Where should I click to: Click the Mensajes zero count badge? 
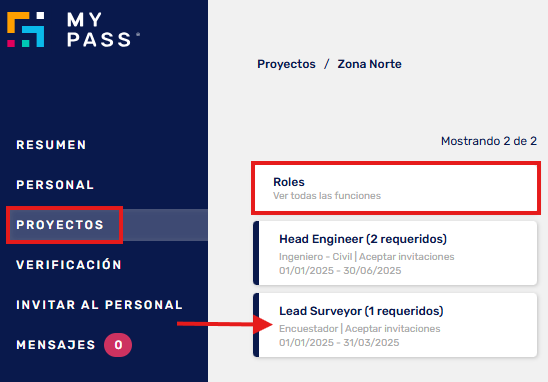coord(118,345)
